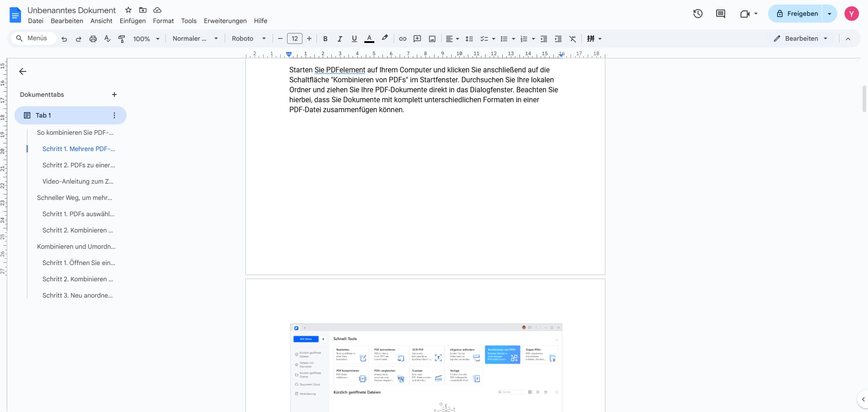Click the Google Docs home icon

[x=15, y=15]
